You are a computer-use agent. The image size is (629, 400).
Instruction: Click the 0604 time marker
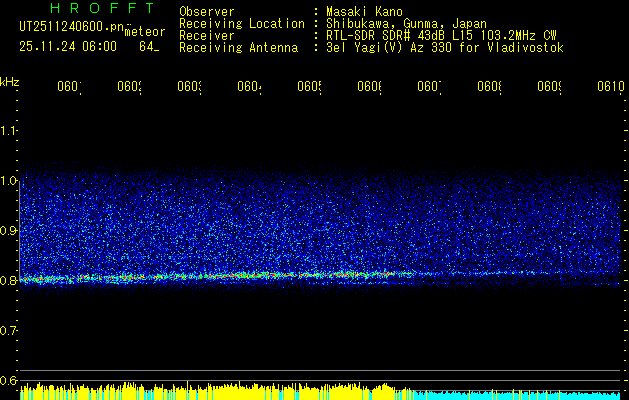pos(250,86)
